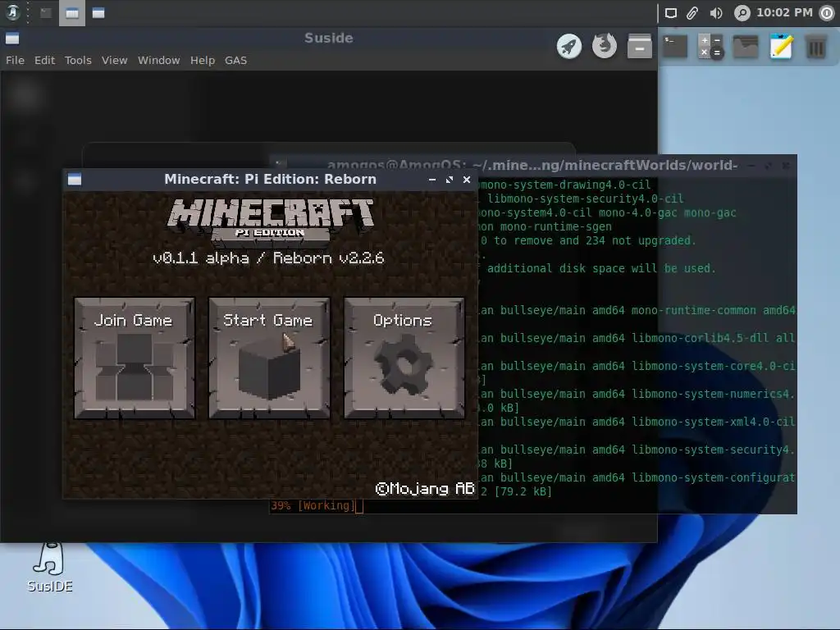
Task: Open the GAS menu in Suside
Action: click(x=235, y=61)
